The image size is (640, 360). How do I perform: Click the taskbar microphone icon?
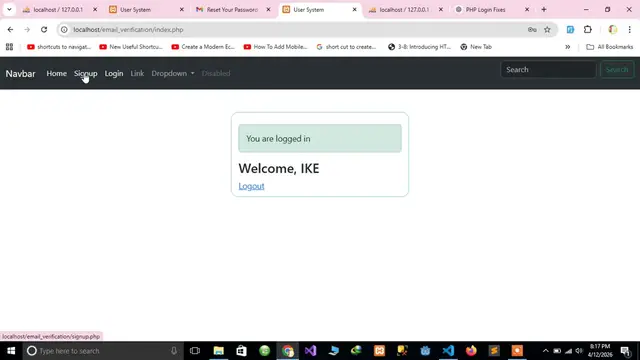click(174, 351)
